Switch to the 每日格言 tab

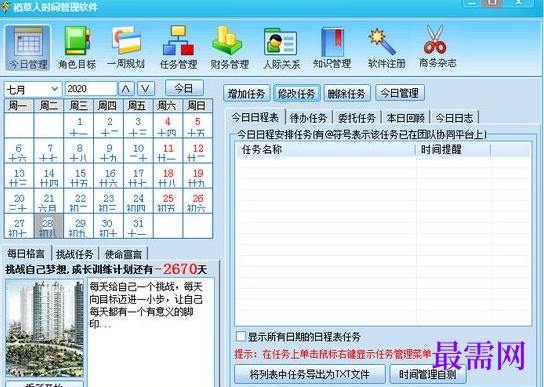pyautogui.click(x=26, y=253)
